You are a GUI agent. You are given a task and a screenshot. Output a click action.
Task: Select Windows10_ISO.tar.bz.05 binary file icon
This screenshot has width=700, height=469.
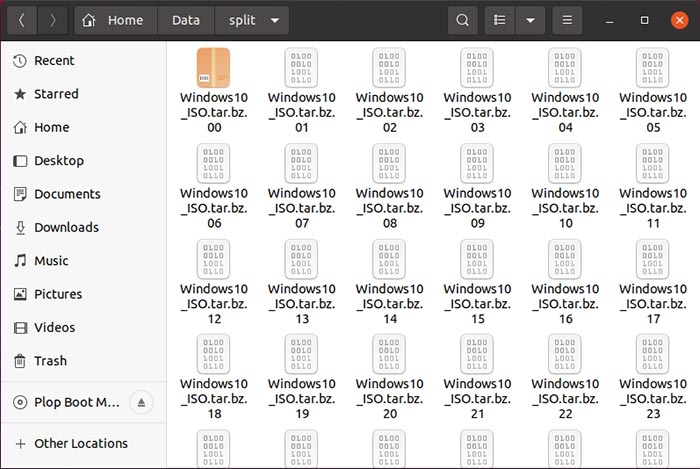[653, 68]
